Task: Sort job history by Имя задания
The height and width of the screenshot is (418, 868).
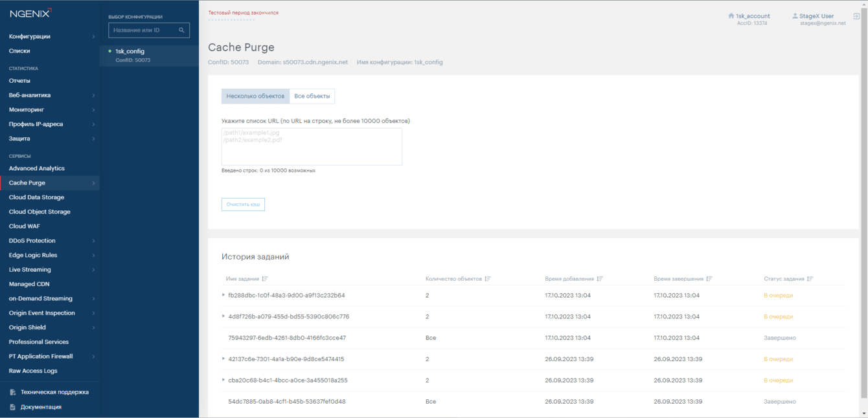Action: [x=265, y=279]
